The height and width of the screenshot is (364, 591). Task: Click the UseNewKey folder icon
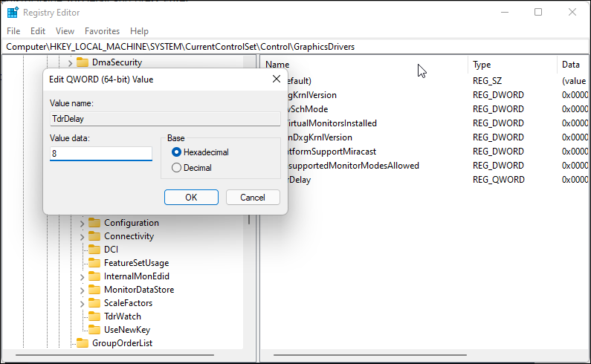tap(94, 330)
